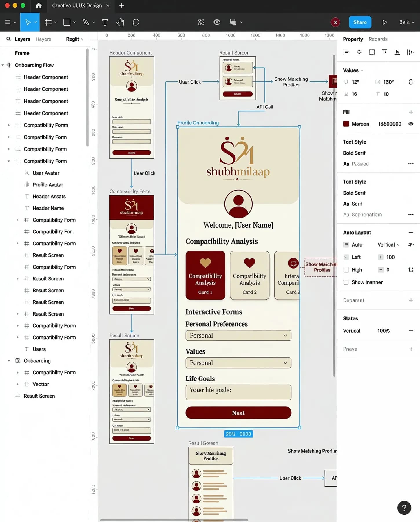Search layers with magnifier icon
420x522 pixels.
(x=9, y=39)
